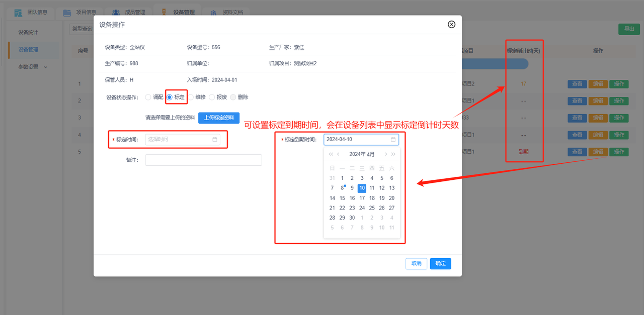Advance to next year in date picker
644x315 pixels.
point(393,154)
